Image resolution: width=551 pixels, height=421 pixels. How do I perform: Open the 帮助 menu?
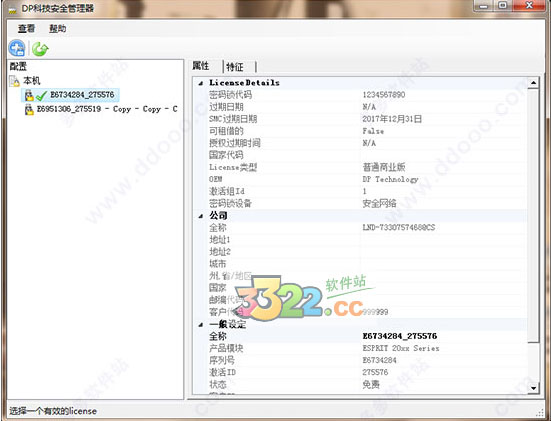58,28
